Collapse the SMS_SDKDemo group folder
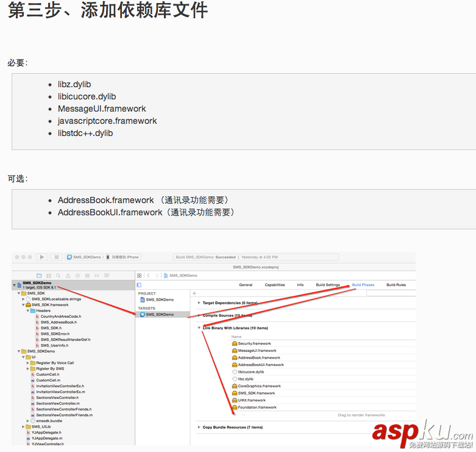Image resolution: width=476 pixels, height=452 pixels. tap(19, 351)
